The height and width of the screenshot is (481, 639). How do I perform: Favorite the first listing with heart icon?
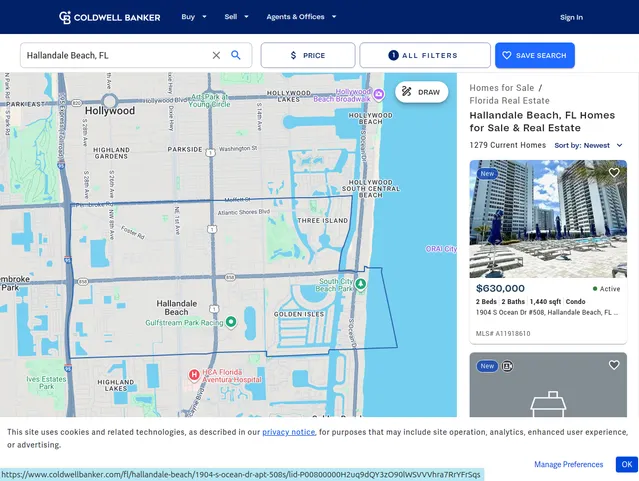pos(614,173)
